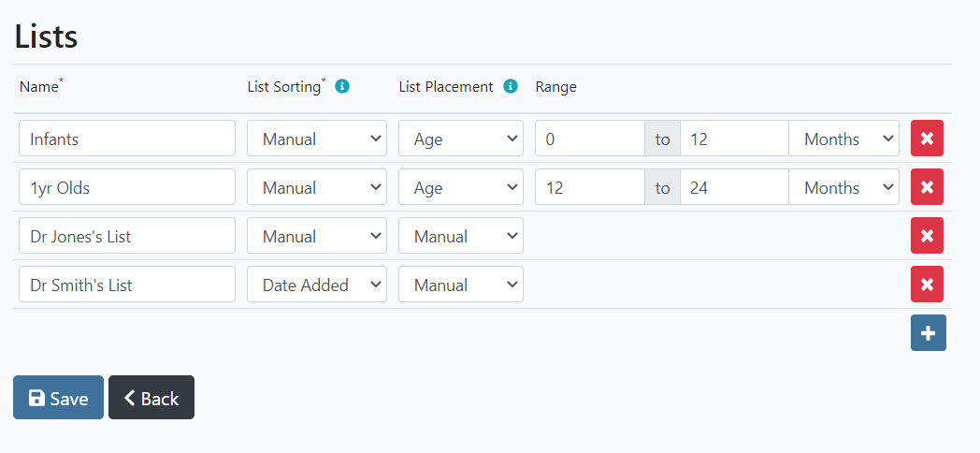Show List Placement info tooltip icon
The image size is (980, 453).
click(511, 86)
